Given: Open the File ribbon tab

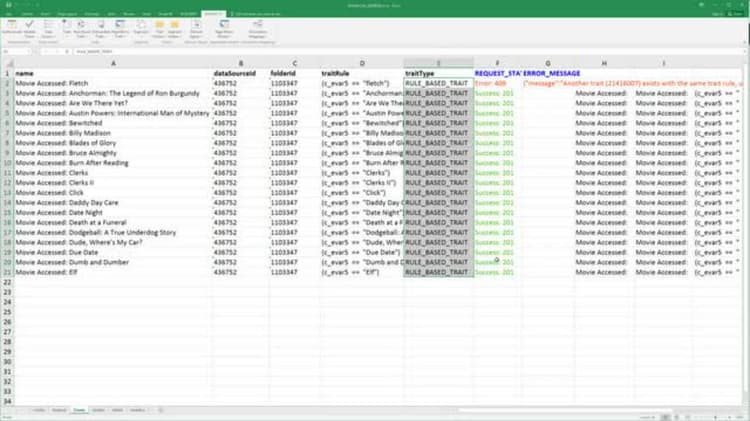Looking at the screenshot, I should click(x=9, y=14).
